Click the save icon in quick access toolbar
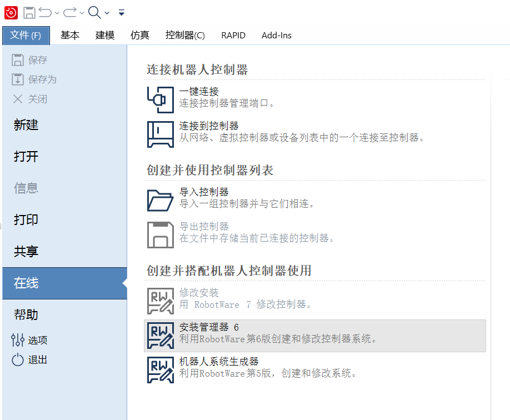Screen dimensions: 510x420 pyautogui.click(x=29, y=13)
